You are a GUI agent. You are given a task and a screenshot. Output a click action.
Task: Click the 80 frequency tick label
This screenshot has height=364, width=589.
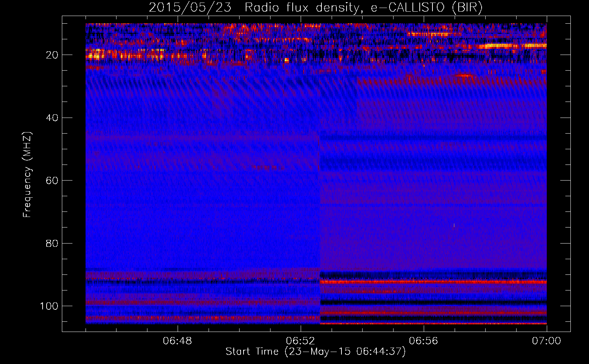click(x=52, y=243)
